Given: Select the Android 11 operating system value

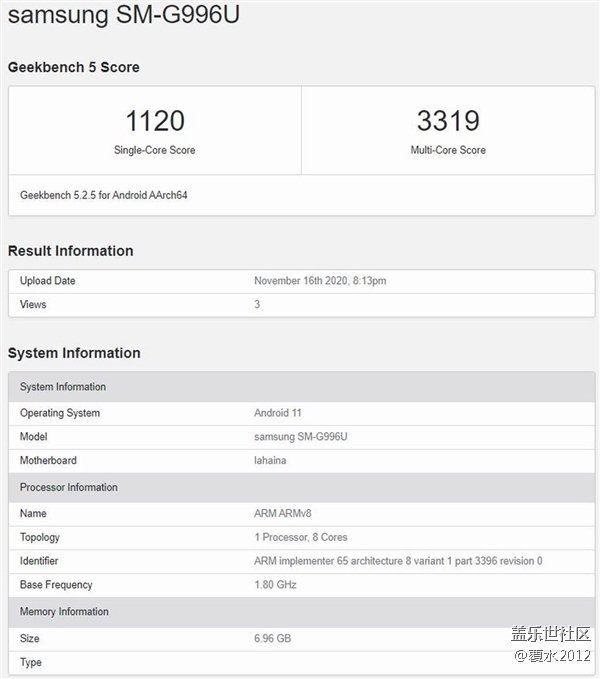Looking at the screenshot, I should pos(277,413).
